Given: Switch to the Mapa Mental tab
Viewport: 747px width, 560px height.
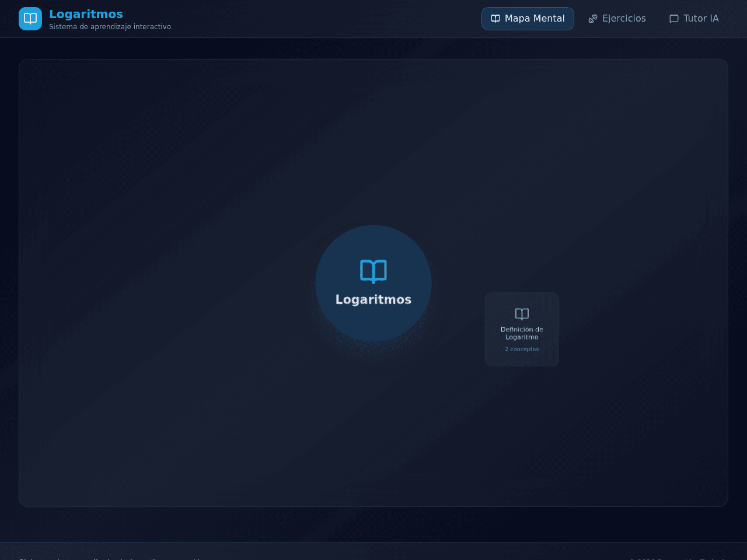Looking at the screenshot, I should (528, 19).
